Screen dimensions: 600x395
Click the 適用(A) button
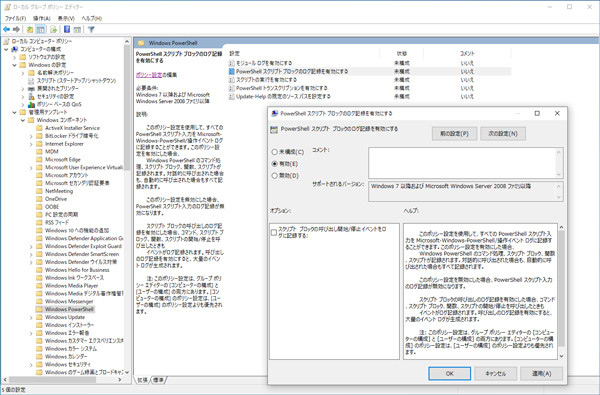[x=541, y=374]
